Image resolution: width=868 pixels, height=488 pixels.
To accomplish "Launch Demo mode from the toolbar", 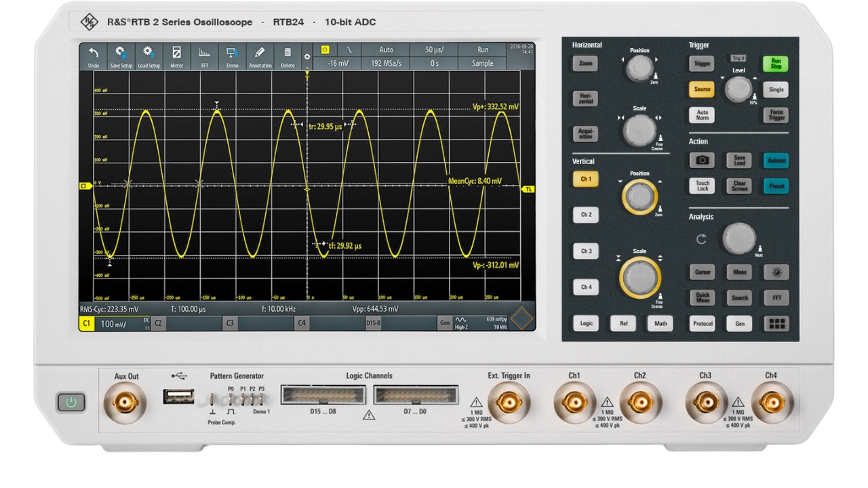I will click(232, 54).
